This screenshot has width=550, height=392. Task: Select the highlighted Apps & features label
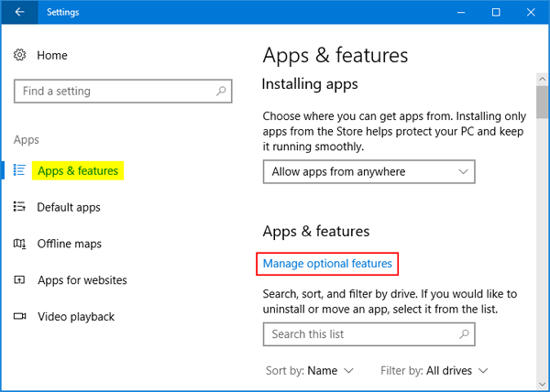tap(77, 171)
